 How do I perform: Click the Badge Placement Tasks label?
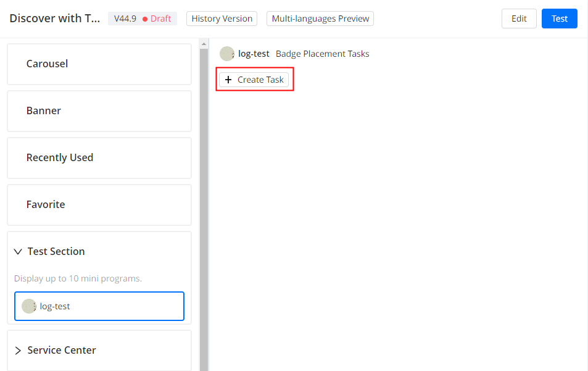[x=323, y=54]
